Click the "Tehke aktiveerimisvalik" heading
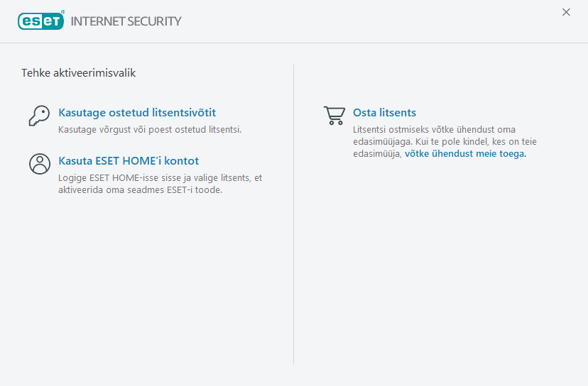Viewport: 588px width, 386px height. [78, 72]
